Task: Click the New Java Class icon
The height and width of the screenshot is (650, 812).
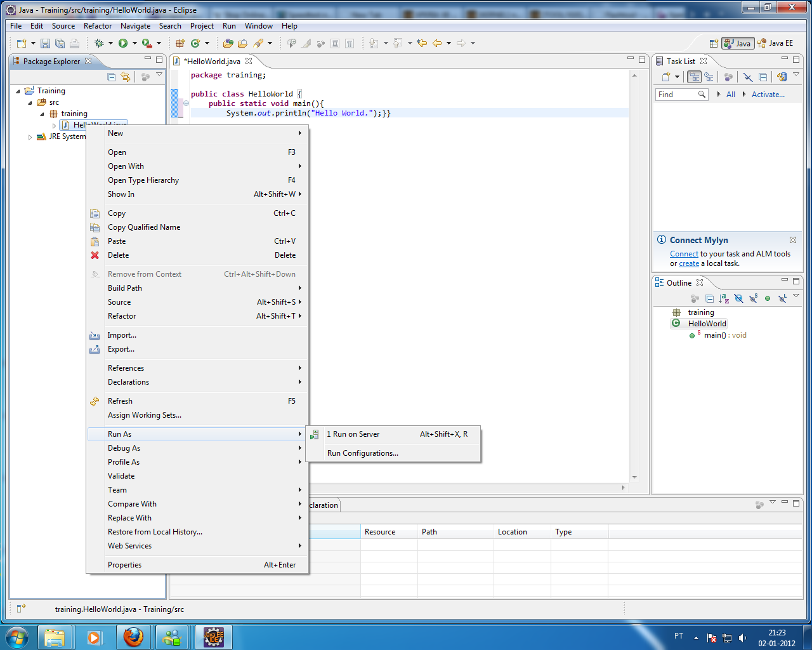Action: click(195, 43)
